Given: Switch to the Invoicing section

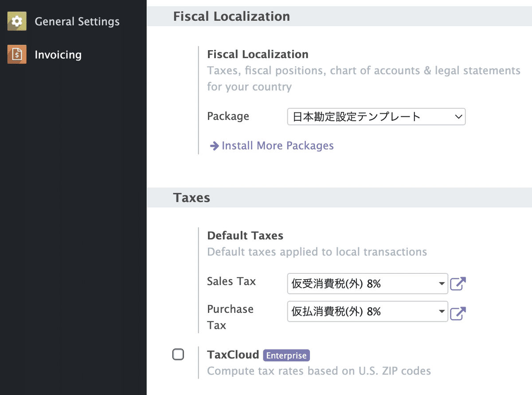Looking at the screenshot, I should click(x=58, y=54).
